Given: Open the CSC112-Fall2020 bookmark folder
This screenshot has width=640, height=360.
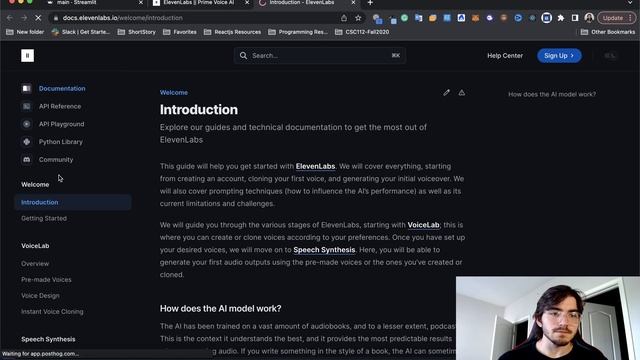Looking at the screenshot, I should tap(362, 32).
